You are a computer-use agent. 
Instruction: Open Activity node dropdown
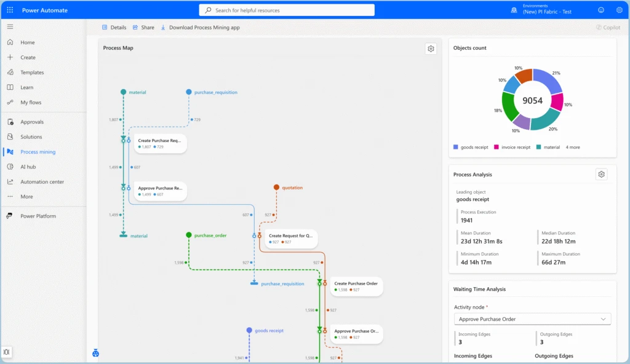click(532, 319)
